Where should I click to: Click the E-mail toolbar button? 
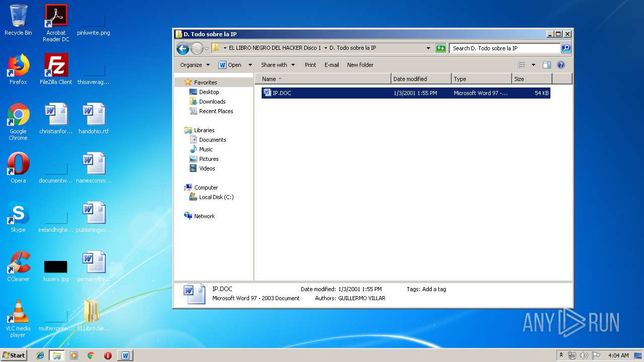332,65
